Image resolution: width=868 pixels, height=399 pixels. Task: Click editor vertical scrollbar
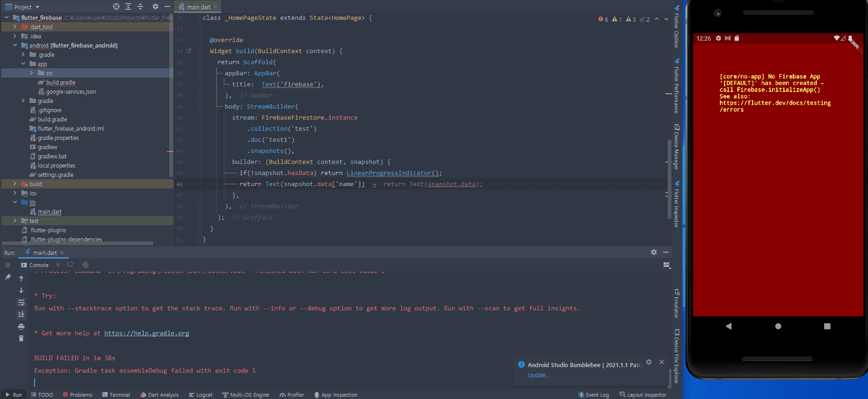click(x=670, y=179)
